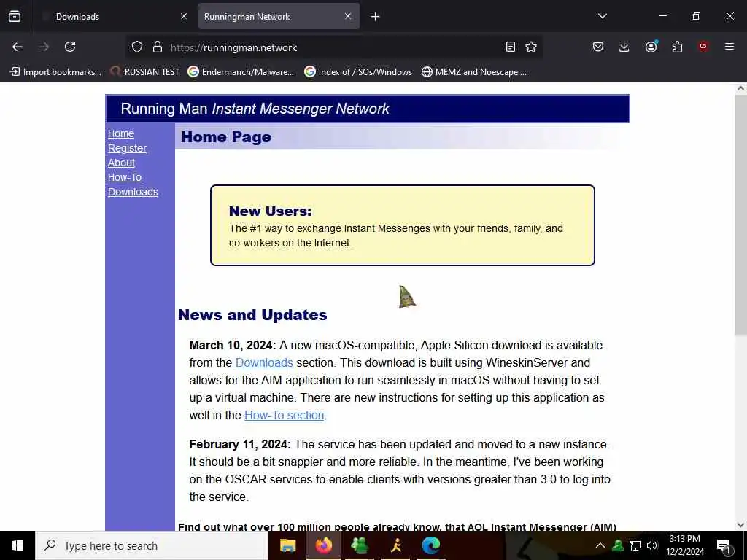Open the extensions puzzle icon
This screenshot has width=747, height=560.
[x=677, y=47]
